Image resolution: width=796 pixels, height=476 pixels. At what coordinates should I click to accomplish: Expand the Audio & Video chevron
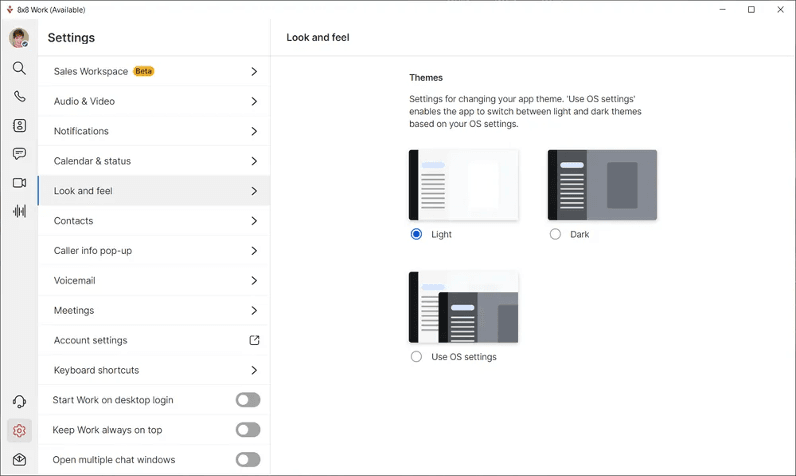click(x=254, y=101)
